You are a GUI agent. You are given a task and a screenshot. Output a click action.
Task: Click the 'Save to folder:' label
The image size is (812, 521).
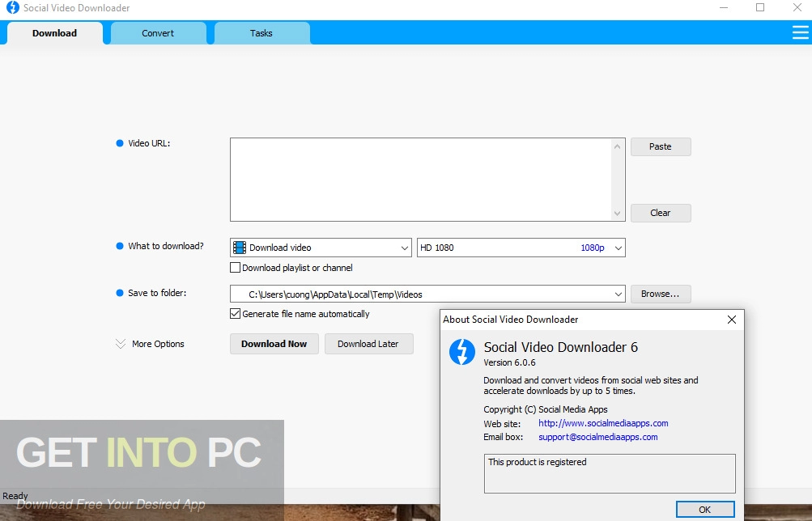157,293
